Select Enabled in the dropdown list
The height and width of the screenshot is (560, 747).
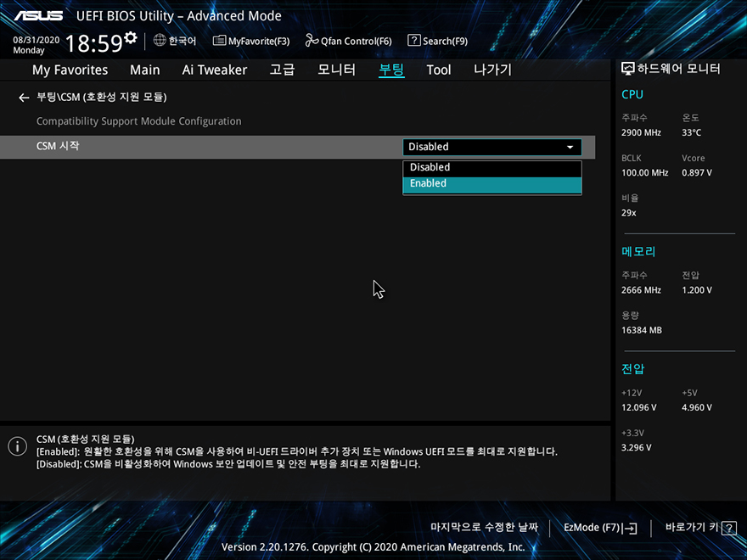tap(492, 184)
